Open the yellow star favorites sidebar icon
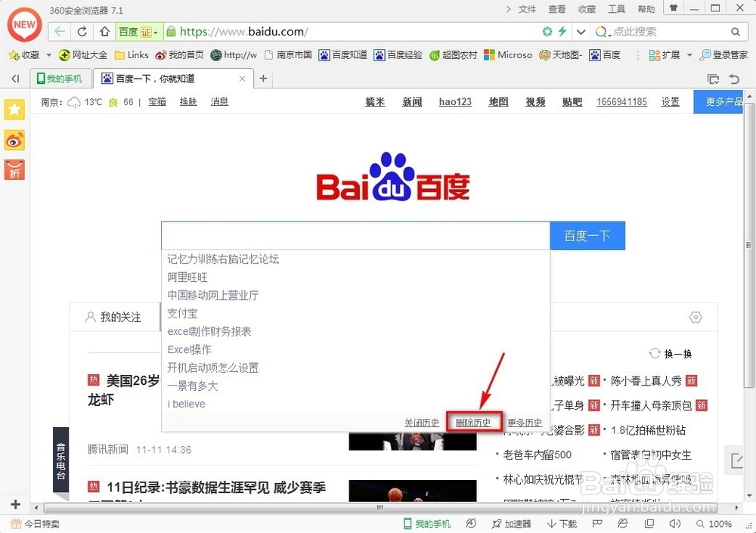756x533 pixels. [14, 110]
